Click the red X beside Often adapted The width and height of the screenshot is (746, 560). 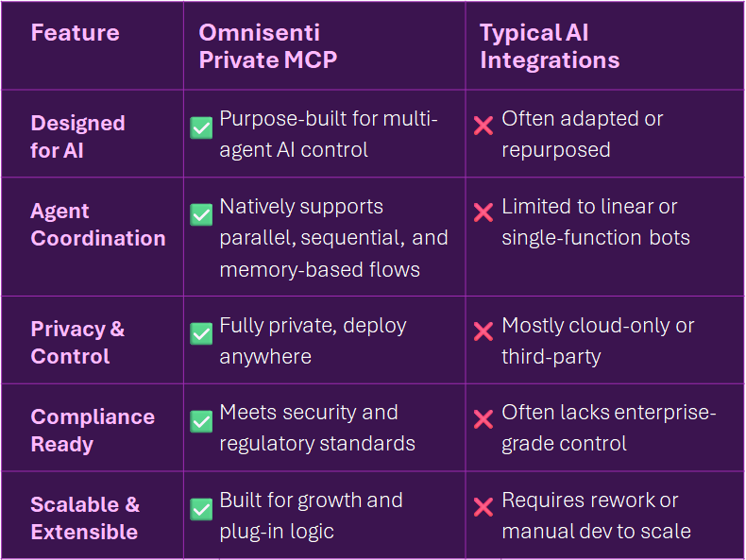click(x=483, y=126)
